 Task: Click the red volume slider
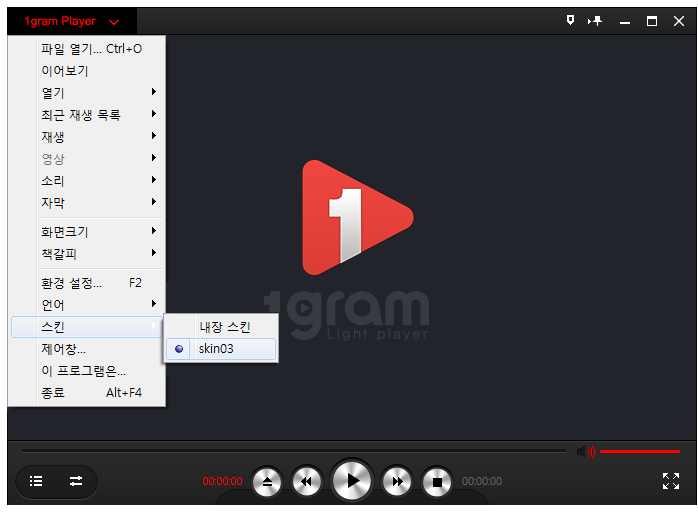coord(640,452)
